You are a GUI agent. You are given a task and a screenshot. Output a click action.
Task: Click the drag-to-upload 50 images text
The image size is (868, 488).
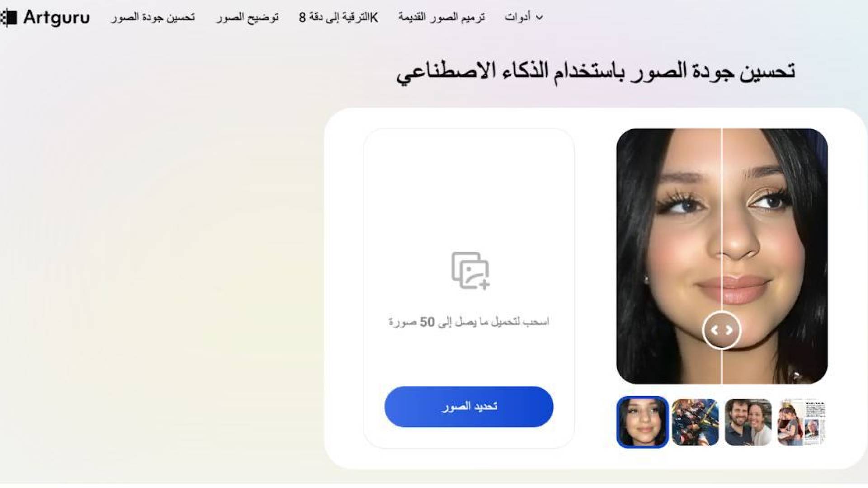469,322
